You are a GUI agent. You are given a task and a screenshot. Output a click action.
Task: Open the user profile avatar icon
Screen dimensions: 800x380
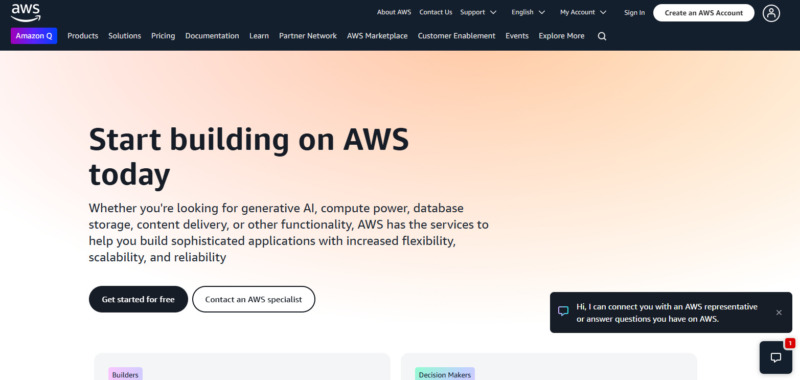(x=771, y=13)
